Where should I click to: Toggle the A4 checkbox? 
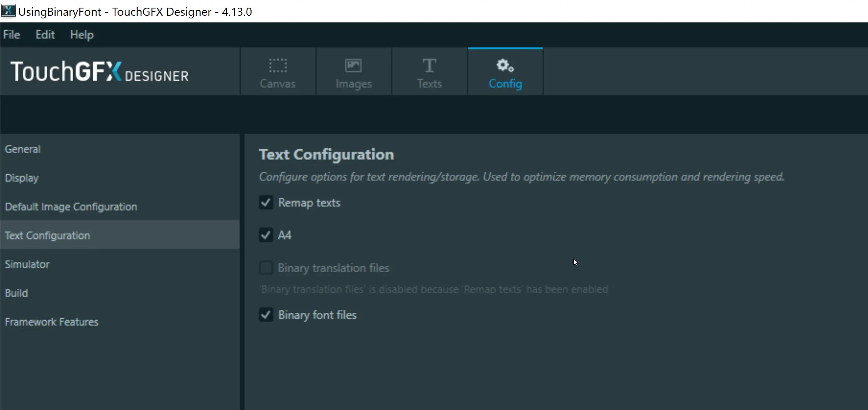point(266,235)
